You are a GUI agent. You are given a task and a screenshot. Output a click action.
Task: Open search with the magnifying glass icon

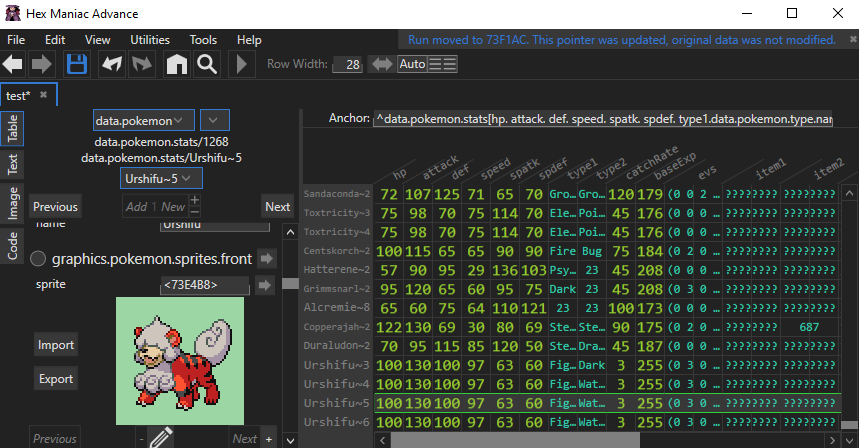pyautogui.click(x=207, y=65)
